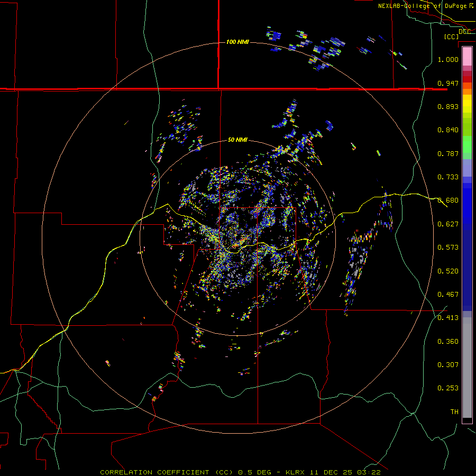Click the TH colorbar label
476x476 pixels.
coord(454,412)
